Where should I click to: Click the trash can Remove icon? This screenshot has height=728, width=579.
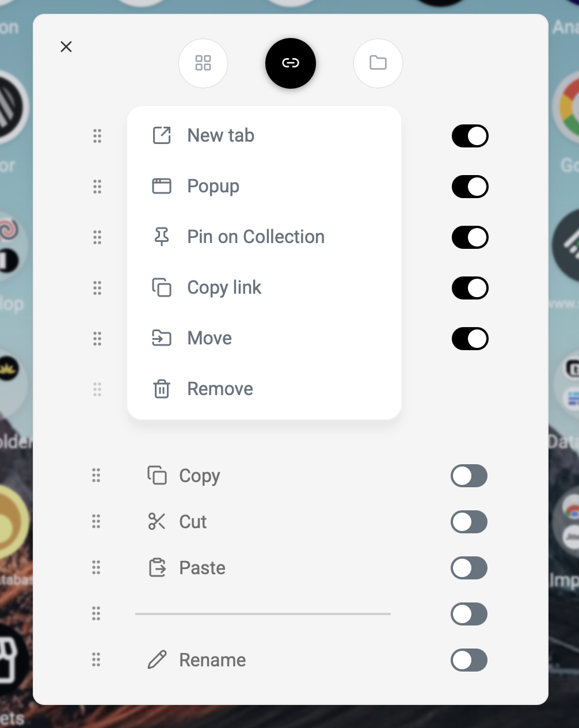(162, 389)
